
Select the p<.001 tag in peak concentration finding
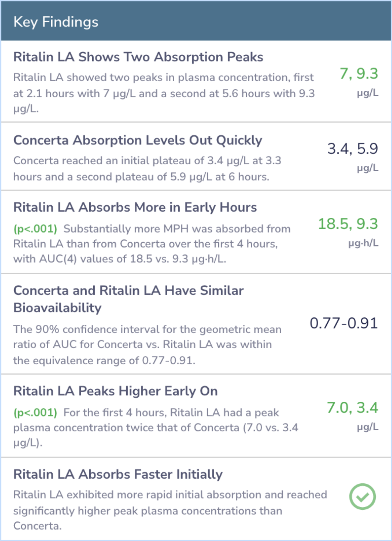(x=35, y=413)
